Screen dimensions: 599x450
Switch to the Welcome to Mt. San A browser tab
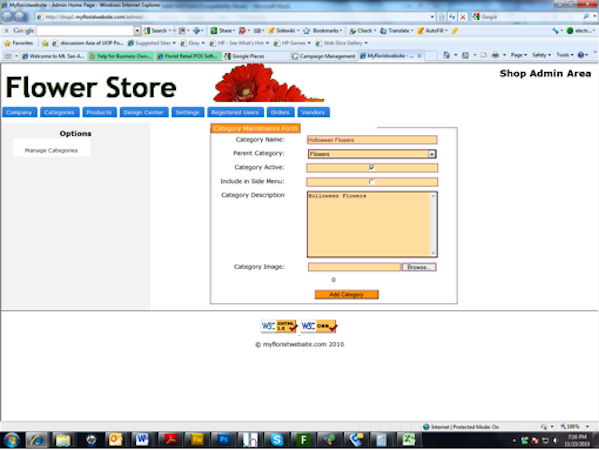[x=53, y=56]
